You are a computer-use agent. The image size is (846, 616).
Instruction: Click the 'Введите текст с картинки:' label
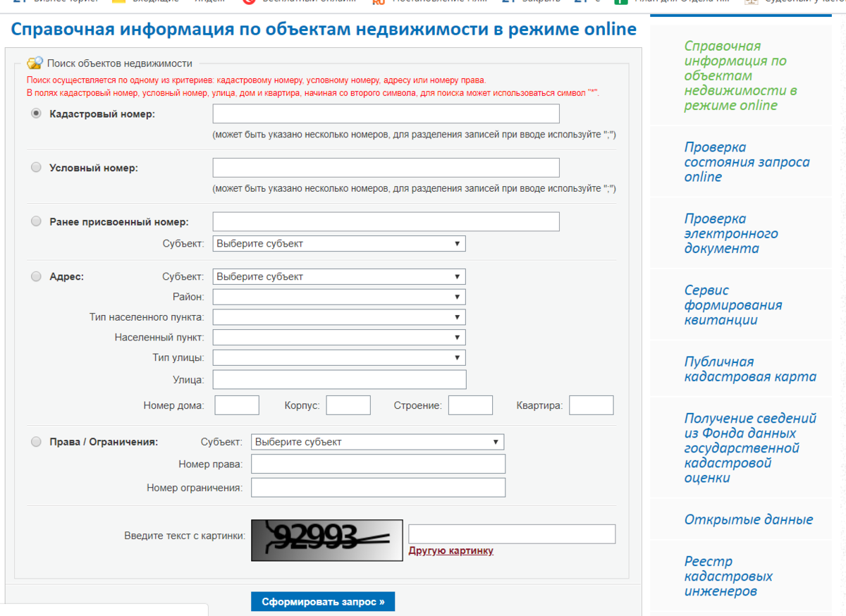[x=185, y=536]
